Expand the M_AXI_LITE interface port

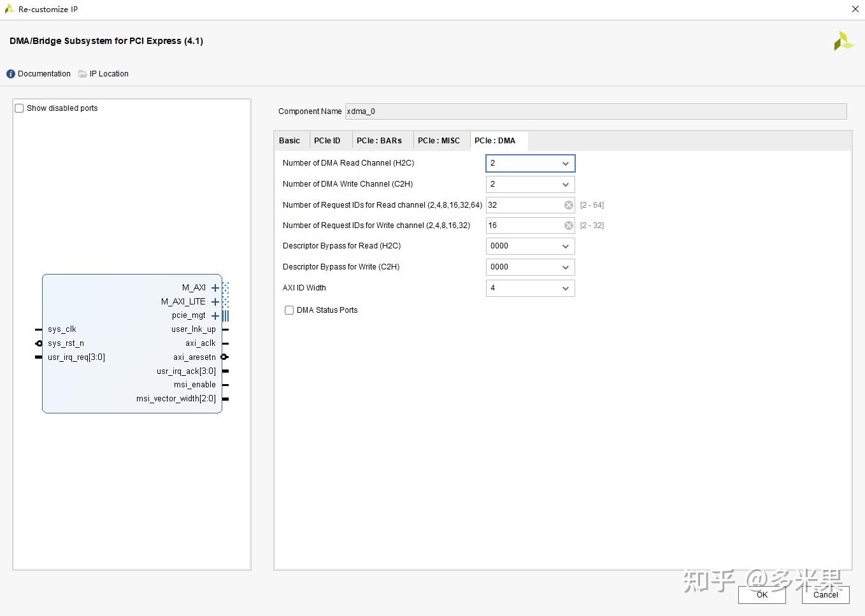pyautogui.click(x=215, y=301)
